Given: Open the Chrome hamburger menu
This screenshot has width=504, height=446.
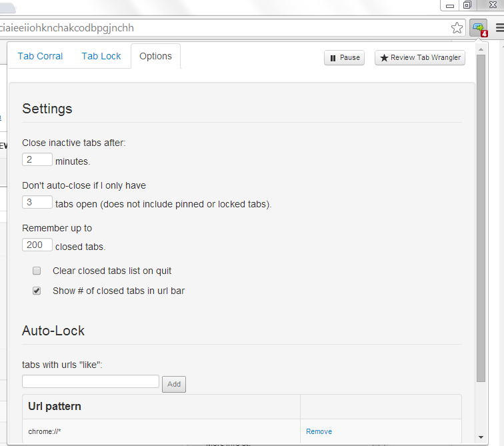Looking at the screenshot, I should (x=500, y=28).
